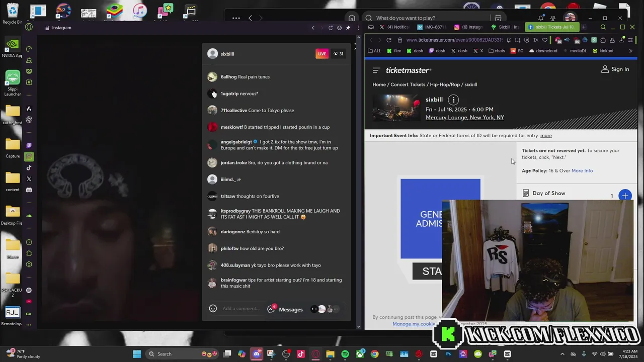Open the Discord icon in Opera sidebar
Image resolution: width=644 pixels, height=362 pixels.
pyautogui.click(x=29, y=190)
